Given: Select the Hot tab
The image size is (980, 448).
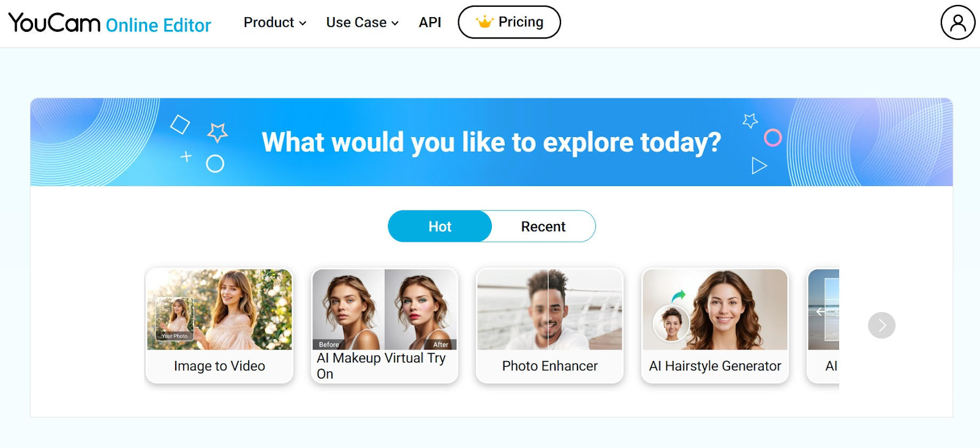Looking at the screenshot, I should coord(440,226).
